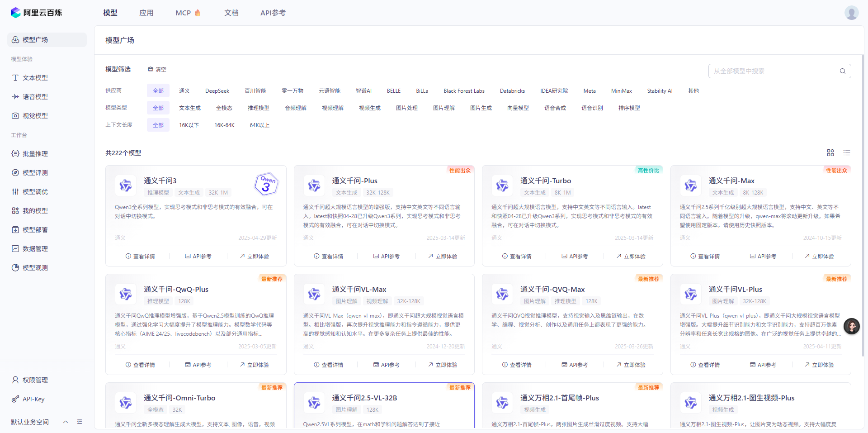Open 视觉模型 in sidebar
This screenshot has width=868, height=433.
[x=47, y=116]
